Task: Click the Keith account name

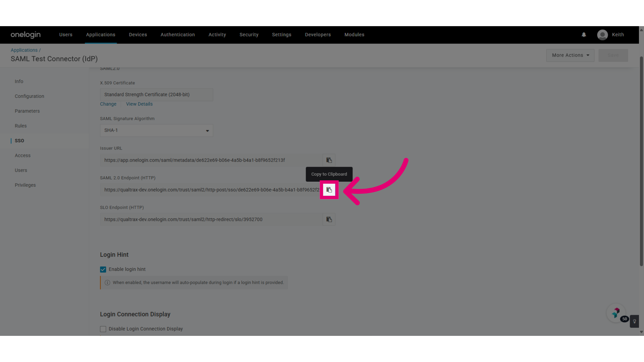Action: click(618, 35)
